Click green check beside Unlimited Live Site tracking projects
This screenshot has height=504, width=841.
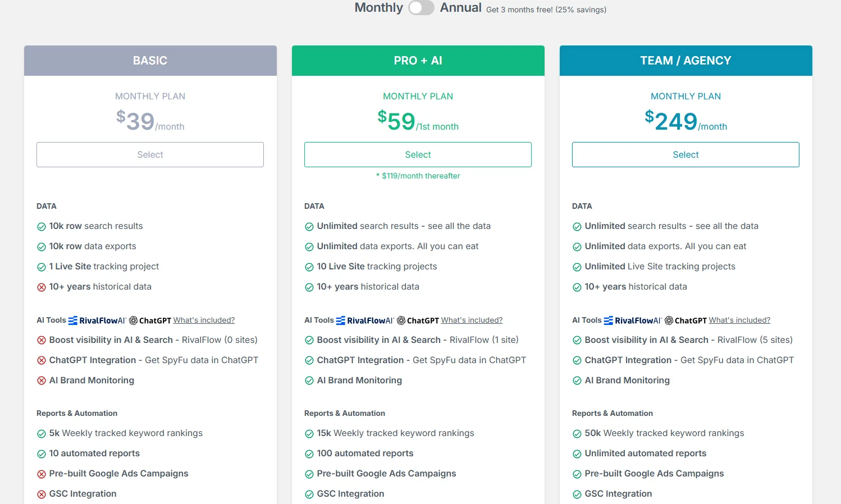point(577,267)
